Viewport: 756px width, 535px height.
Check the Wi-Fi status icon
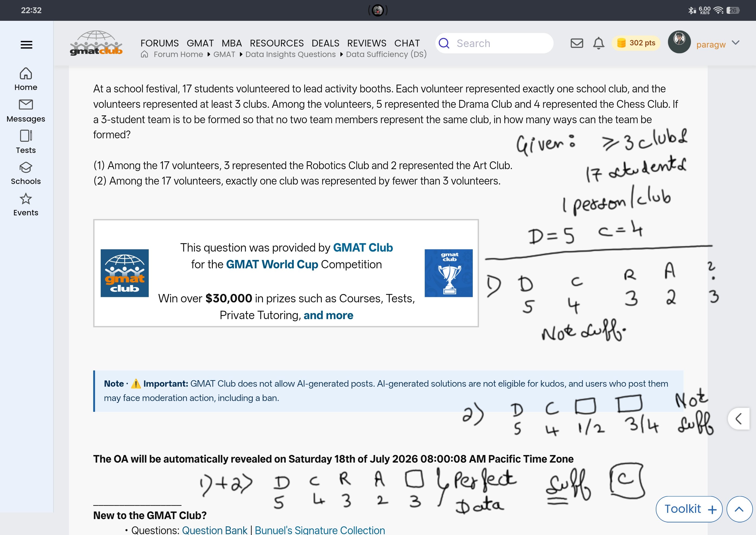pos(718,10)
